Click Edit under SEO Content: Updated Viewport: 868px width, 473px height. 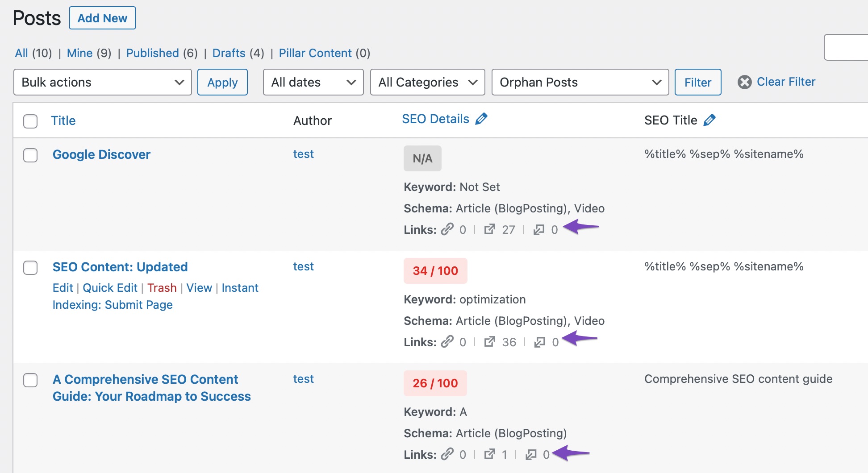(63, 288)
